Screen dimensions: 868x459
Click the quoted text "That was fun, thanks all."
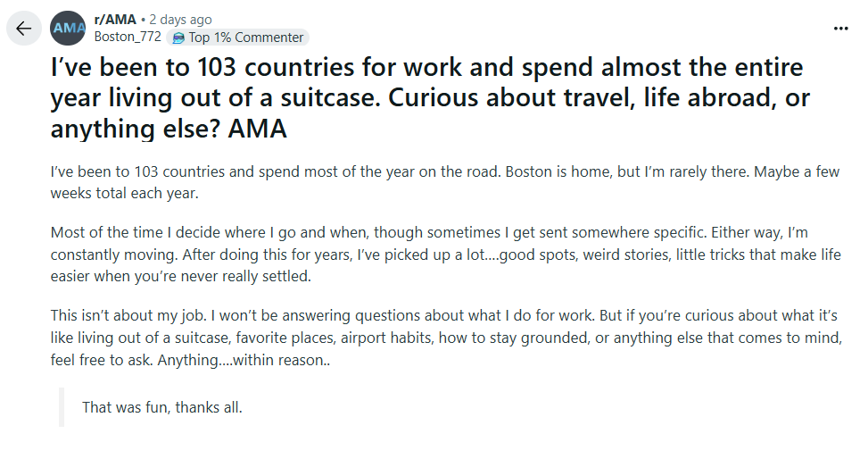(x=162, y=407)
